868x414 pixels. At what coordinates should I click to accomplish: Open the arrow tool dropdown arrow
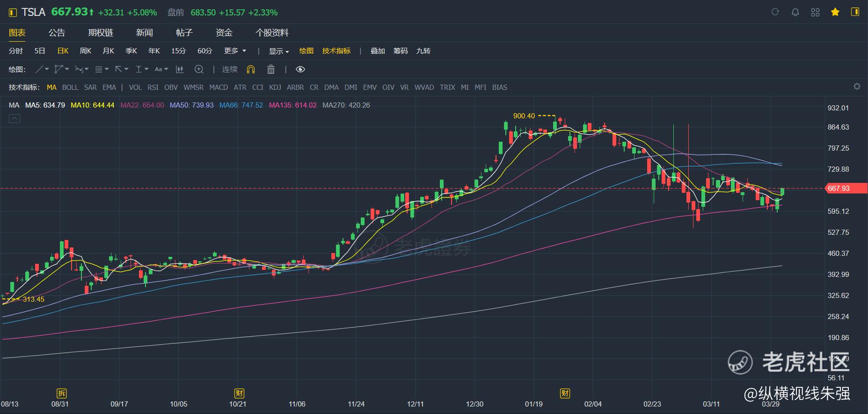[x=126, y=69]
